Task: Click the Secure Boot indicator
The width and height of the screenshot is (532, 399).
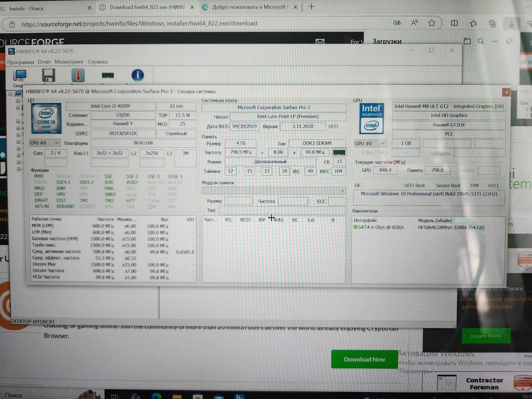Action: (x=448, y=185)
